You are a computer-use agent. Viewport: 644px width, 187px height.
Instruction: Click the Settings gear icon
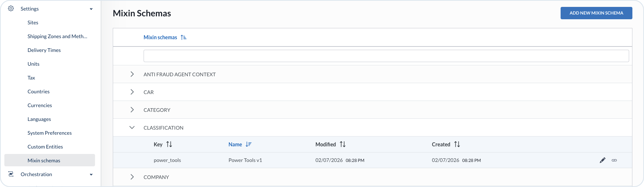(11, 9)
